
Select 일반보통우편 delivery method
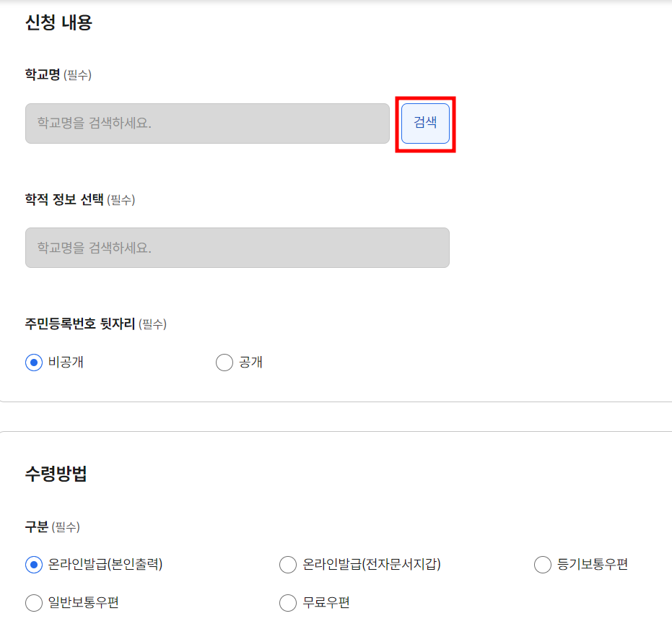coord(33,602)
